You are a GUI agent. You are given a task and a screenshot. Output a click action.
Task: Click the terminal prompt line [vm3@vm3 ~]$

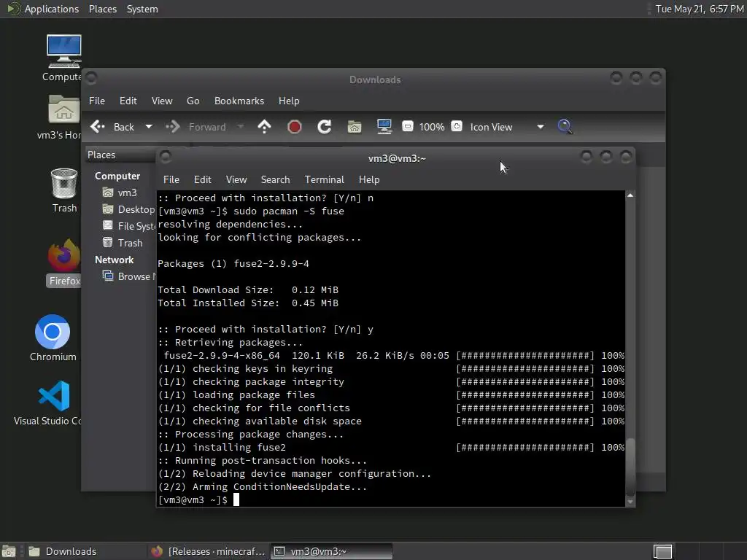193,499
